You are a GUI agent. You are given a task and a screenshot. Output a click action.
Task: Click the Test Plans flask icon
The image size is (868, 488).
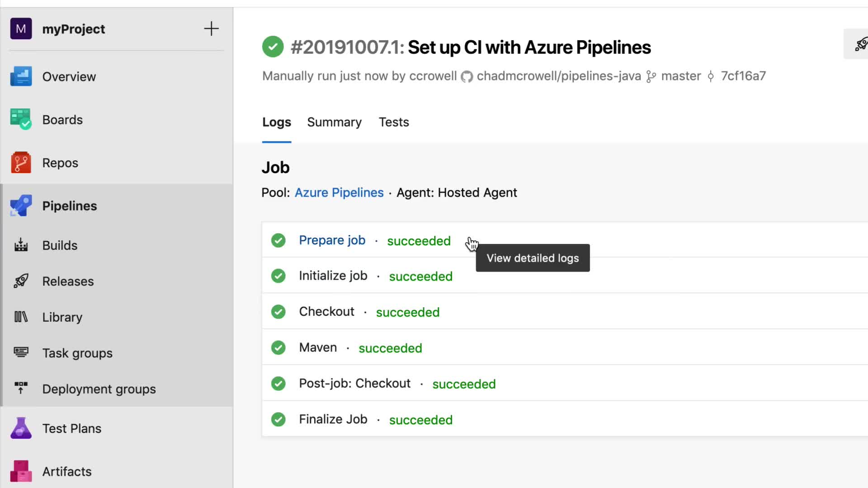click(21, 428)
